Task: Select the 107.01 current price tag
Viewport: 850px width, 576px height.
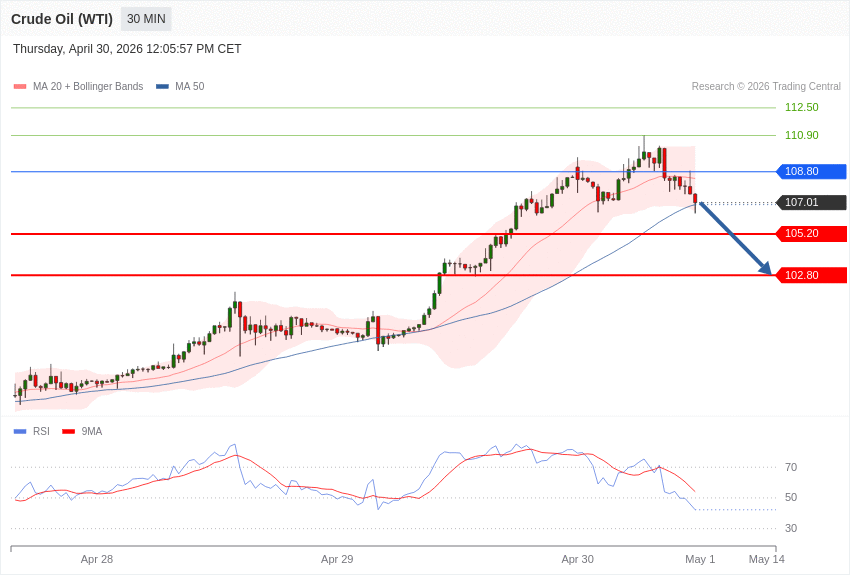Action: click(811, 203)
